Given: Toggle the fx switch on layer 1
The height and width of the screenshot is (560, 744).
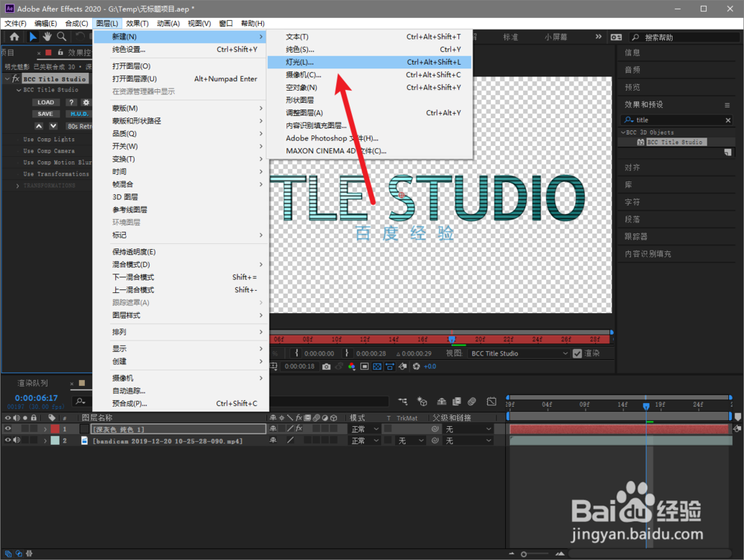Looking at the screenshot, I should tap(299, 428).
